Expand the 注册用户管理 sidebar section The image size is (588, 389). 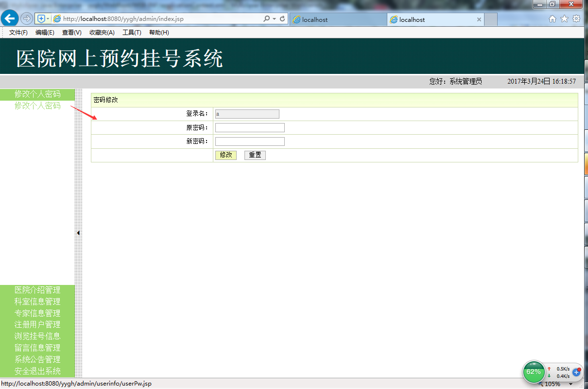pos(37,325)
